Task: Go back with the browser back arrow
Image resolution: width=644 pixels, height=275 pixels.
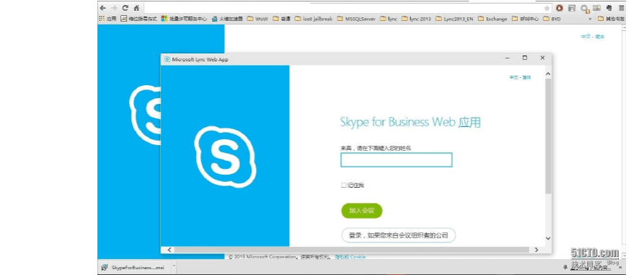Action: (x=102, y=8)
